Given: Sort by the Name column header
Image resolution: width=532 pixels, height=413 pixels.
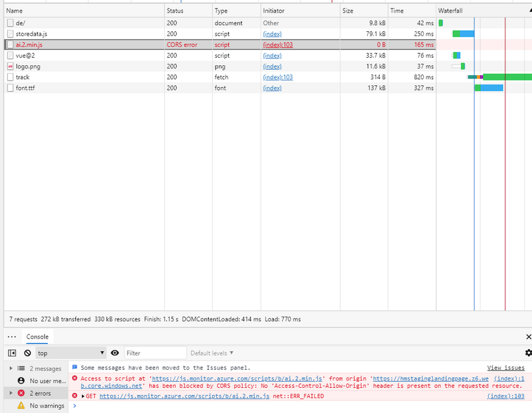Looking at the screenshot, I should click(x=84, y=11).
